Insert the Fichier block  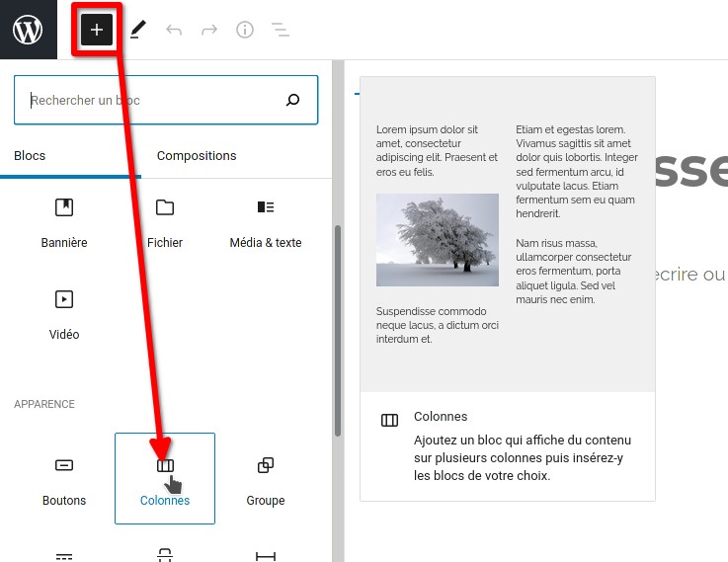coord(165,222)
